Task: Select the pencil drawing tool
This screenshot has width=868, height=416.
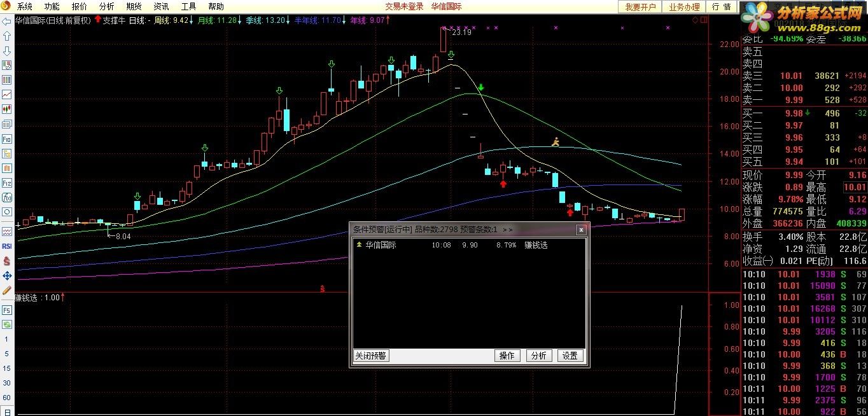Action: pos(7,290)
